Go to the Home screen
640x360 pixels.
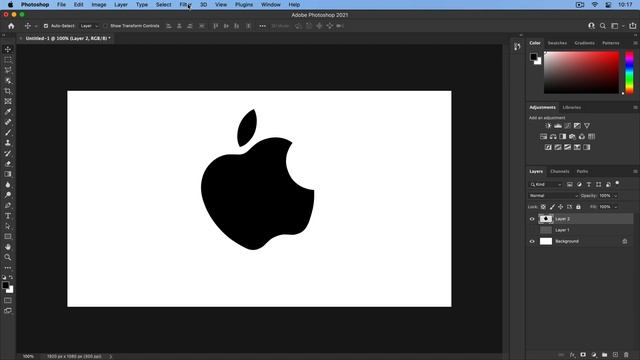point(11,26)
